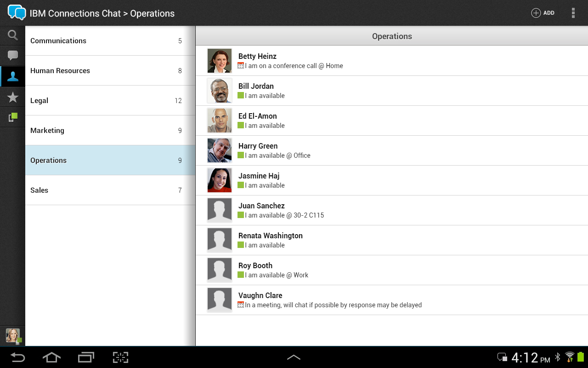588x368 pixels.
Task: Tap the Android back button
Action: [x=18, y=357]
